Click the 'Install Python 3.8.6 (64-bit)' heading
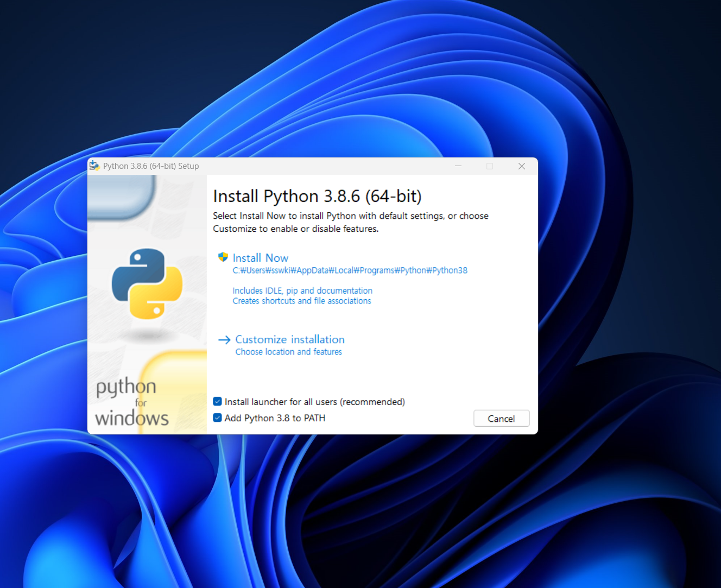This screenshot has width=721, height=588. (317, 196)
